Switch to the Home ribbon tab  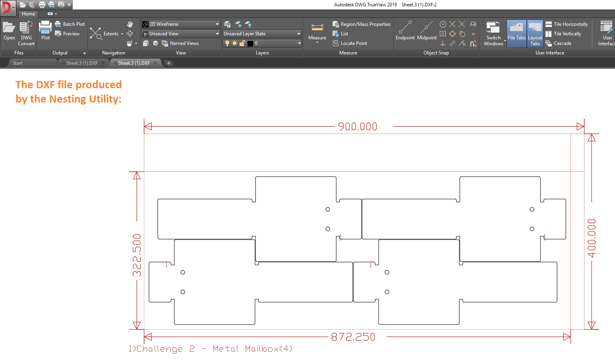[28, 14]
